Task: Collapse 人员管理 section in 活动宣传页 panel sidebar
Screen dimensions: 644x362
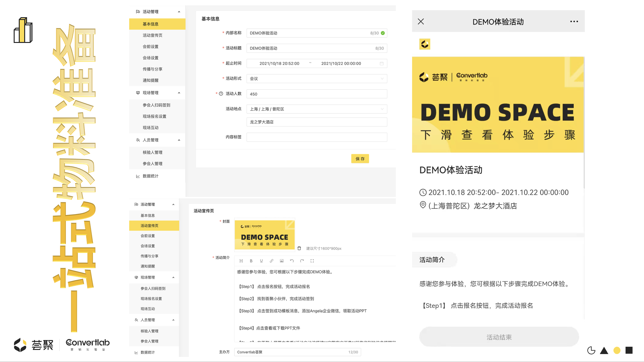Action: click(173, 320)
